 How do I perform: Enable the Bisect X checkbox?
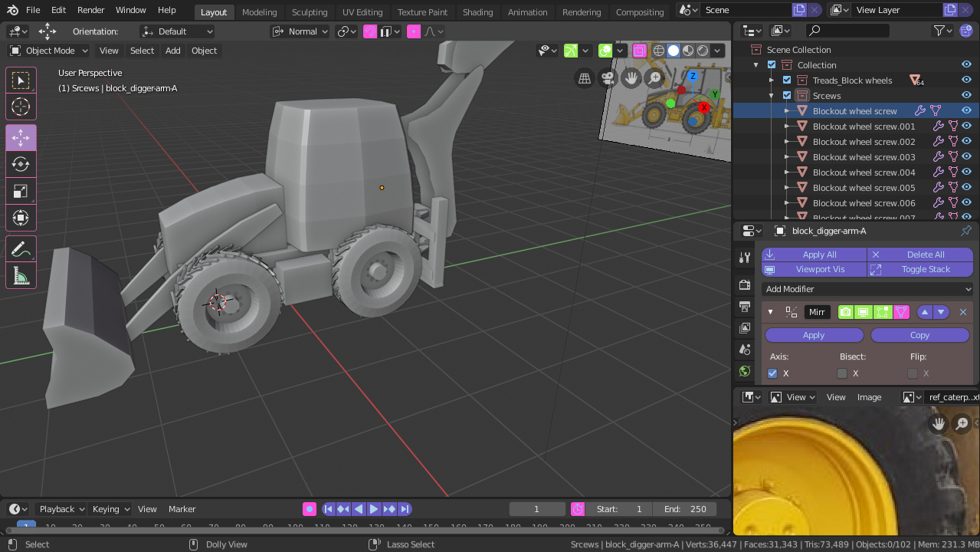pyautogui.click(x=842, y=373)
